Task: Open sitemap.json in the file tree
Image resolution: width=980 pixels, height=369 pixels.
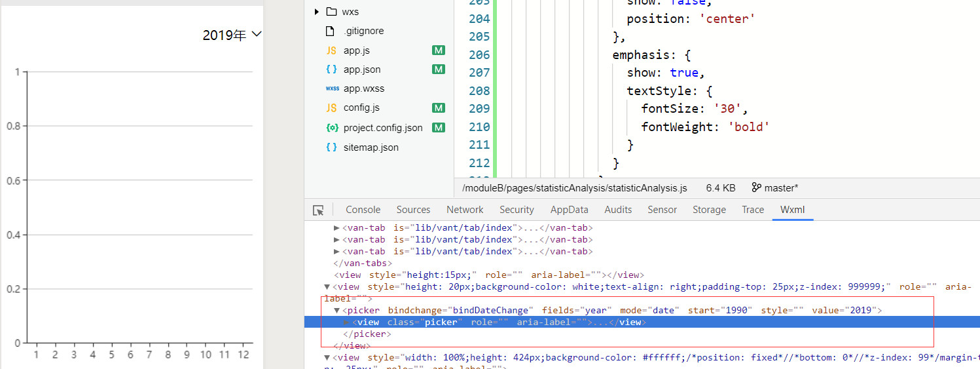Action: coord(371,147)
